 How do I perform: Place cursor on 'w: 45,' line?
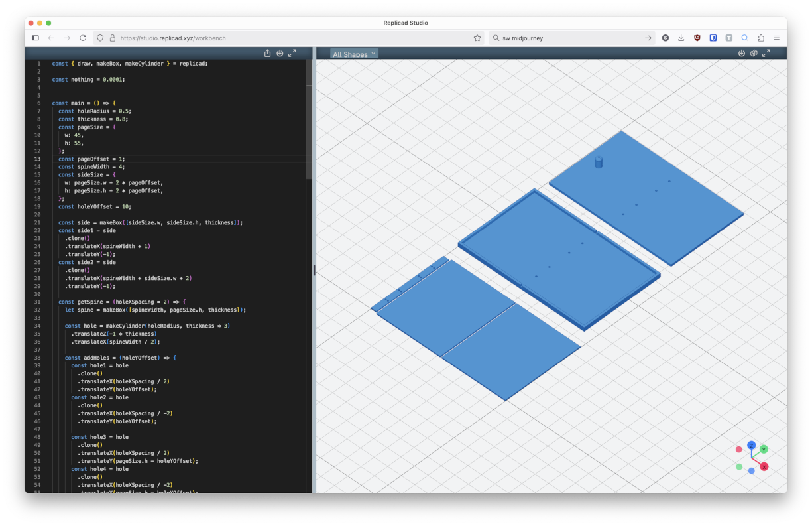coord(74,135)
